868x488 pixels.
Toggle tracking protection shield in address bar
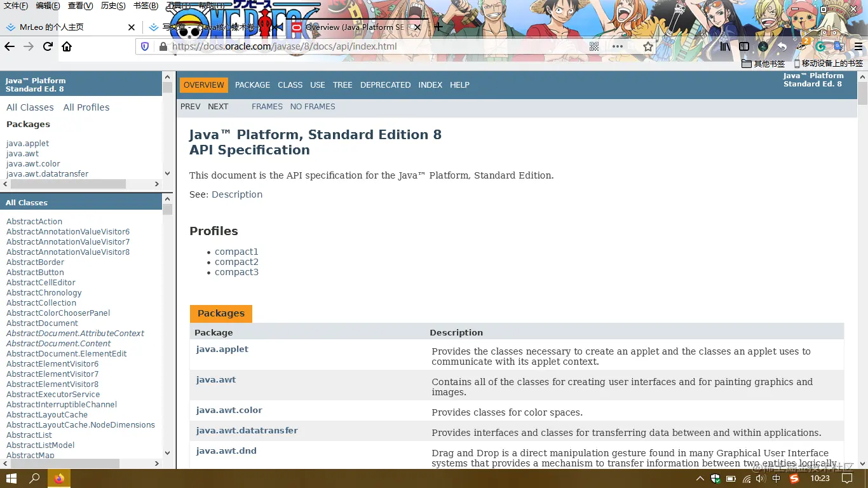pos(144,46)
